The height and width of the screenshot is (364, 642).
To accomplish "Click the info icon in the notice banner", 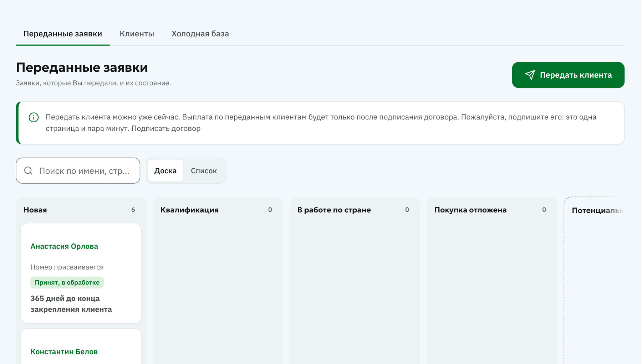I will coord(34,117).
